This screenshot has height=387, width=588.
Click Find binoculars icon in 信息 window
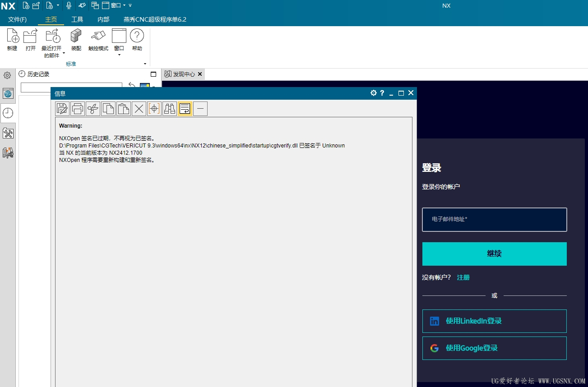(170, 109)
